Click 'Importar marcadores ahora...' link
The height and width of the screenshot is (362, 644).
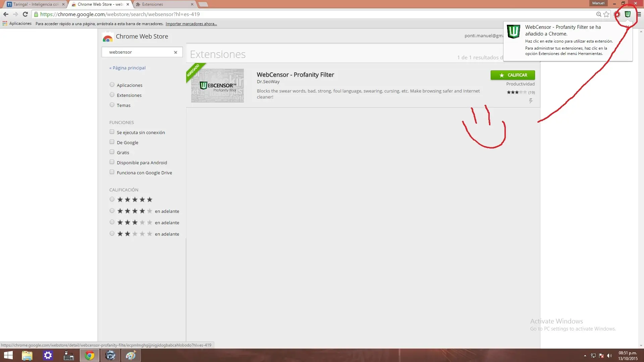pyautogui.click(x=191, y=24)
